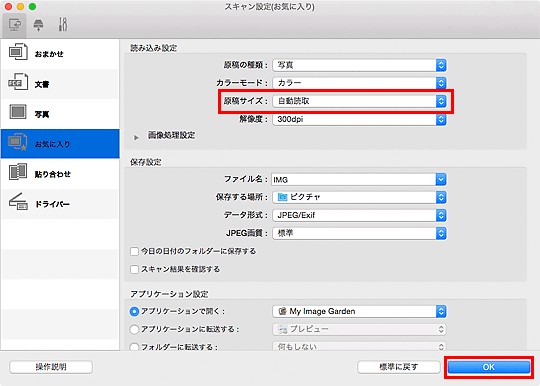Enable 今日の日付のフォルダーに保存する checkbox

(134, 251)
